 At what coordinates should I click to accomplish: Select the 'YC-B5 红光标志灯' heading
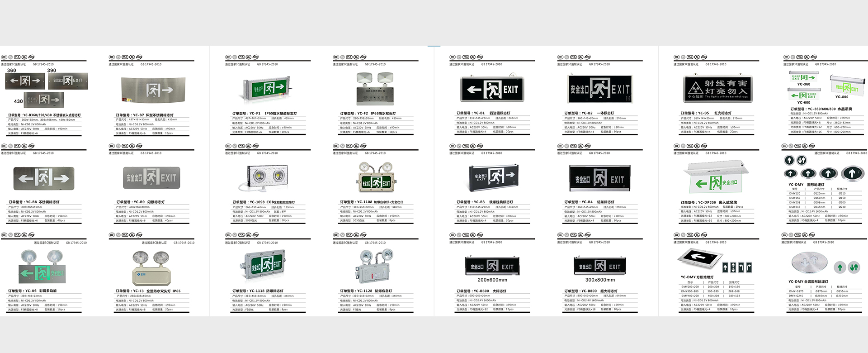click(714, 113)
